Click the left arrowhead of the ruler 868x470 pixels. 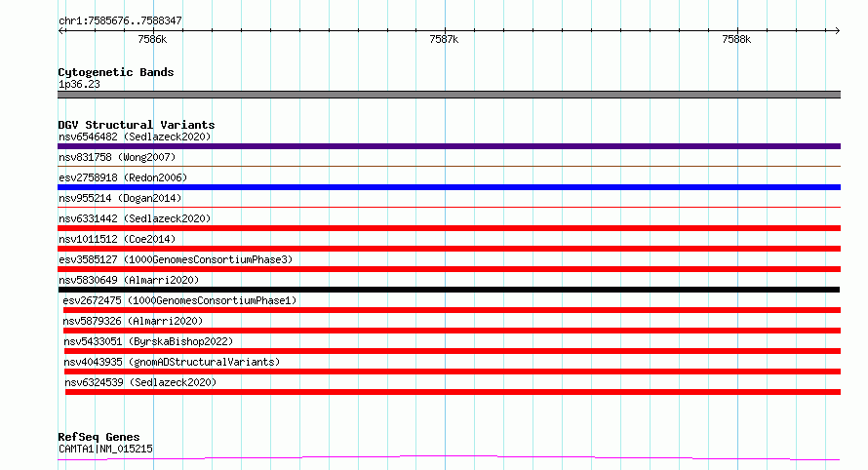pos(60,31)
